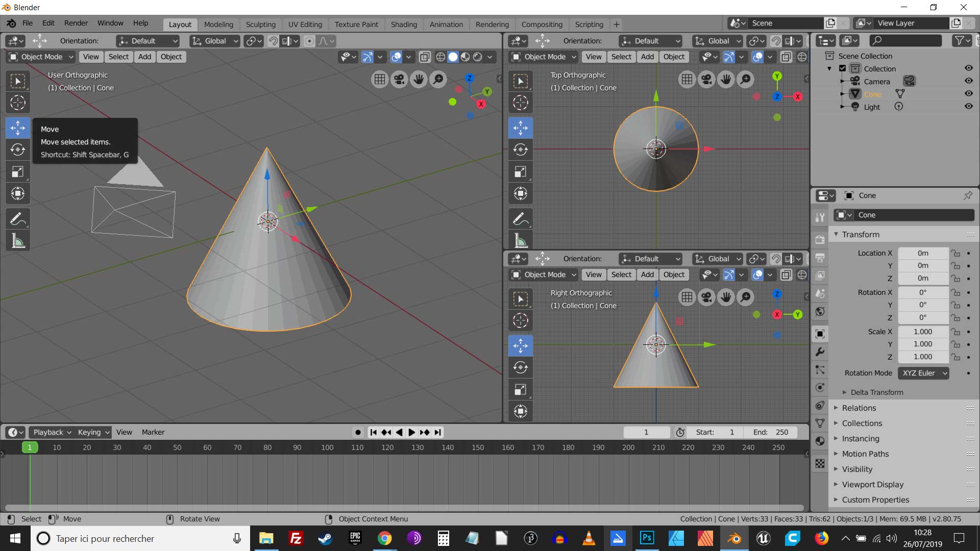Select the Scale tool in main viewport
980x551 pixels.
(18, 171)
